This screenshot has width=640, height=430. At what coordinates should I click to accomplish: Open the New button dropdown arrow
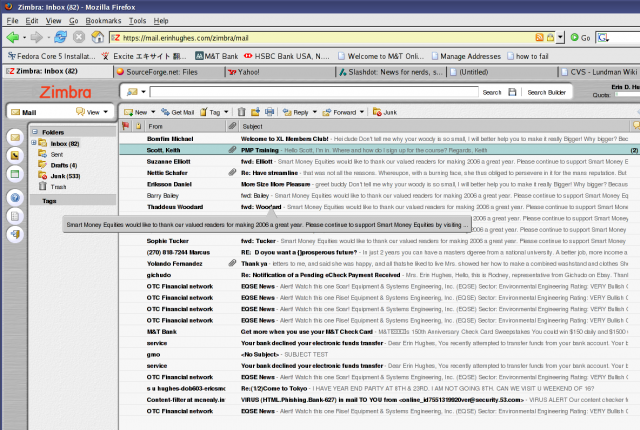click(x=153, y=112)
